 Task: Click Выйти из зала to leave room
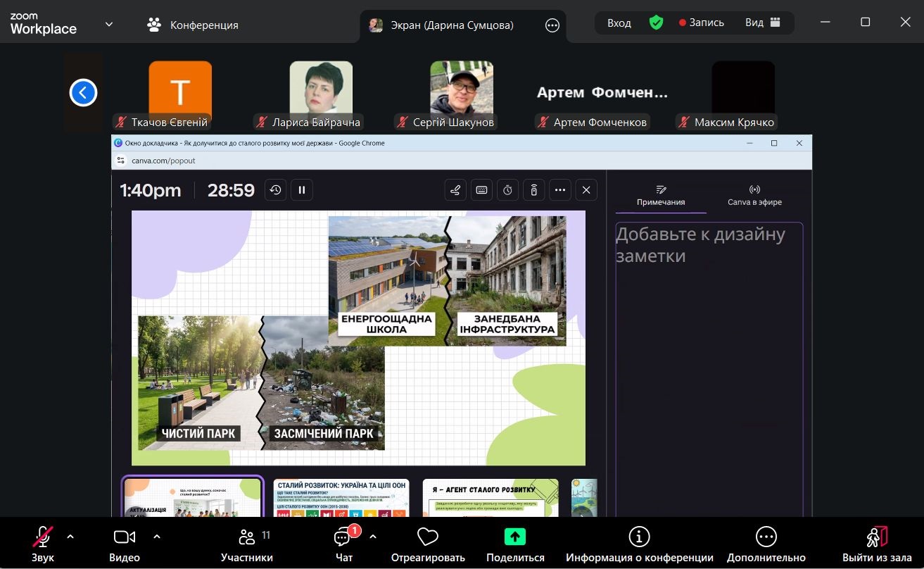876,543
